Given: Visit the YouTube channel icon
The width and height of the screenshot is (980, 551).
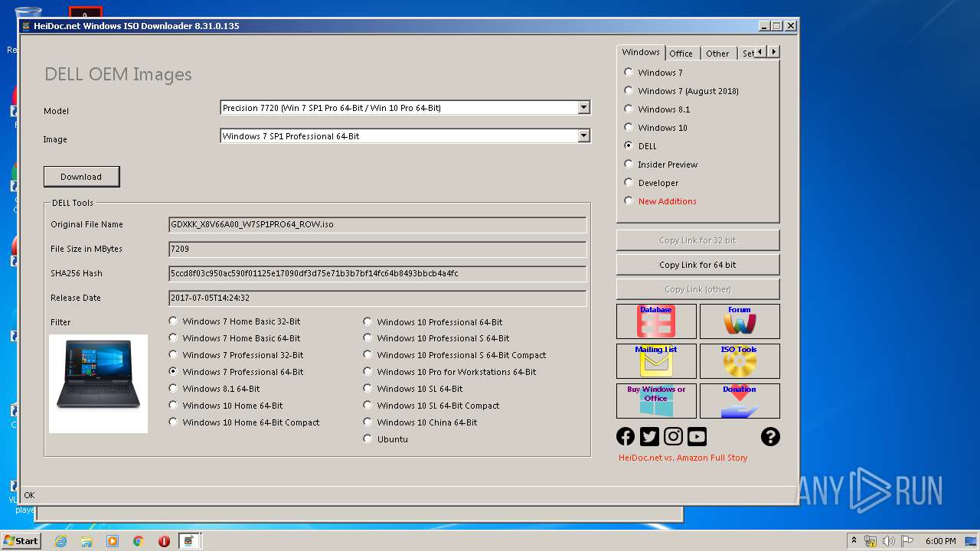Looking at the screenshot, I should [x=697, y=436].
